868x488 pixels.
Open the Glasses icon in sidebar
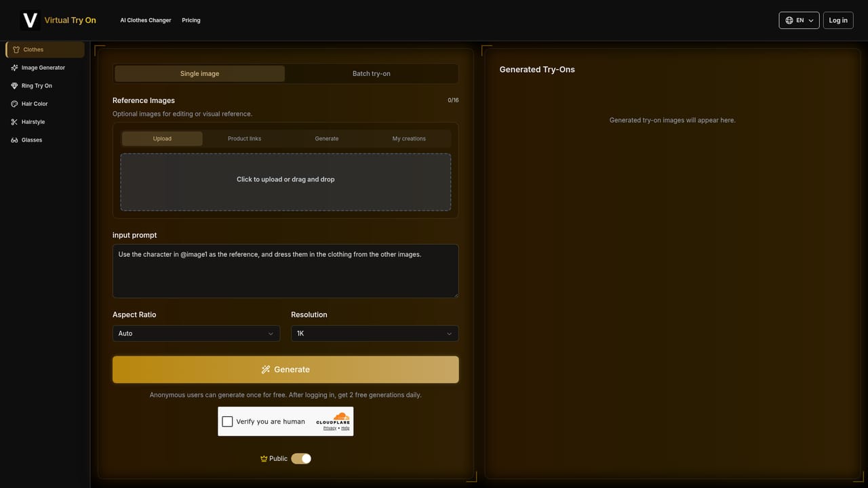15,140
